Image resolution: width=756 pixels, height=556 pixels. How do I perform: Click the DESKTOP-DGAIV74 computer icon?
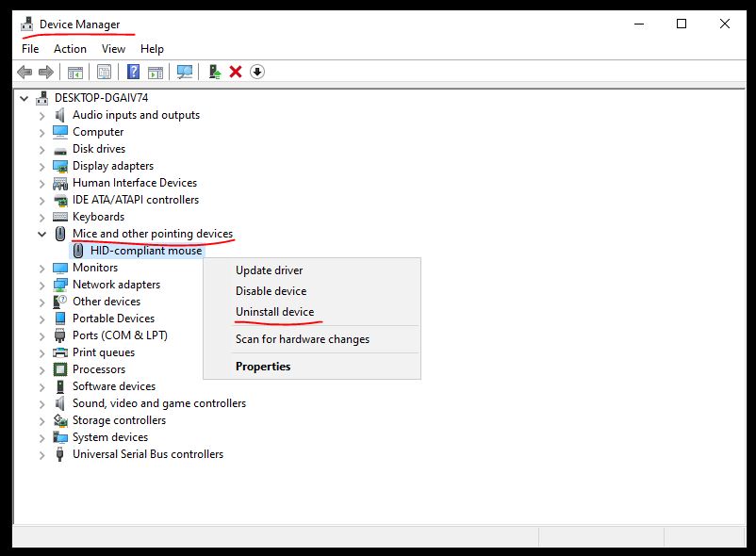[x=42, y=98]
